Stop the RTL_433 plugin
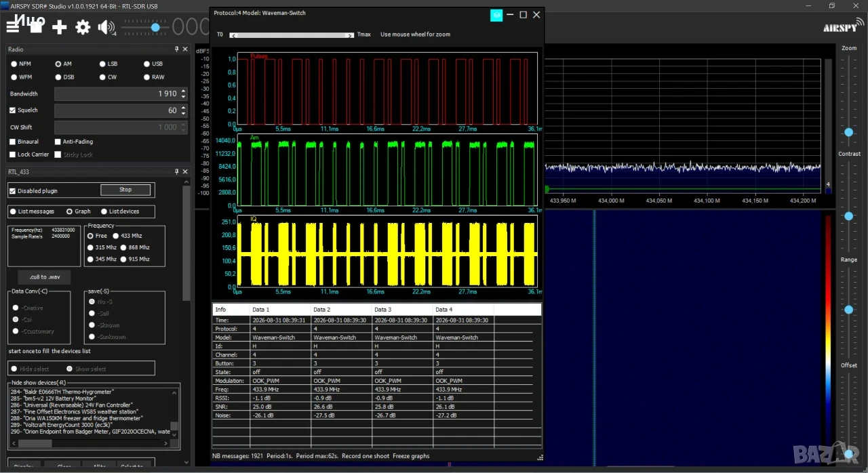Viewport: 868px width, 473px height. click(125, 190)
